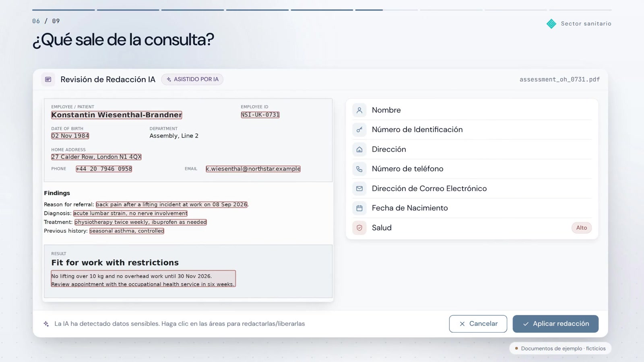Jump to the first progress bar segment
The height and width of the screenshot is (362, 644).
(64, 10)
